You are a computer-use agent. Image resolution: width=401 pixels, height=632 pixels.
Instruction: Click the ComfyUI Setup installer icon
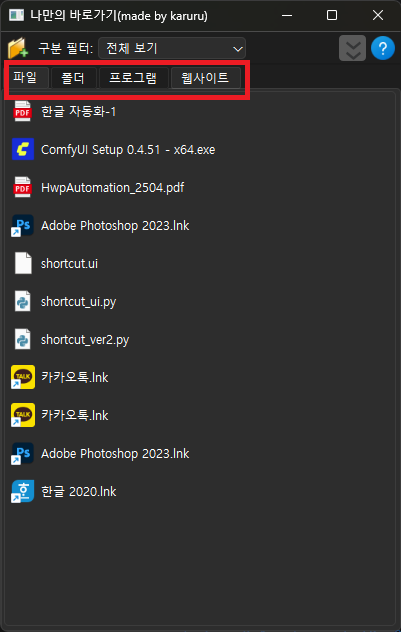coord(23,150)
